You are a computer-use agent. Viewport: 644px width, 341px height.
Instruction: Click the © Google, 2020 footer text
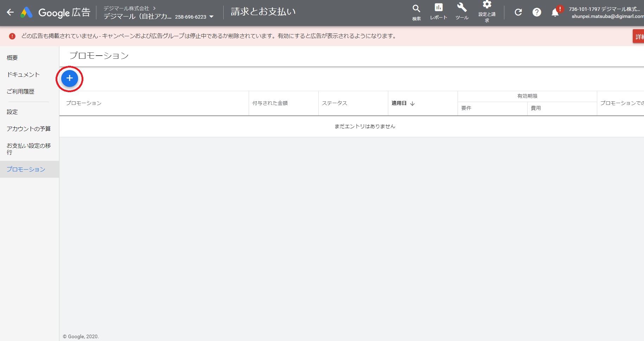pyautogui.click(x=81, y=336)
